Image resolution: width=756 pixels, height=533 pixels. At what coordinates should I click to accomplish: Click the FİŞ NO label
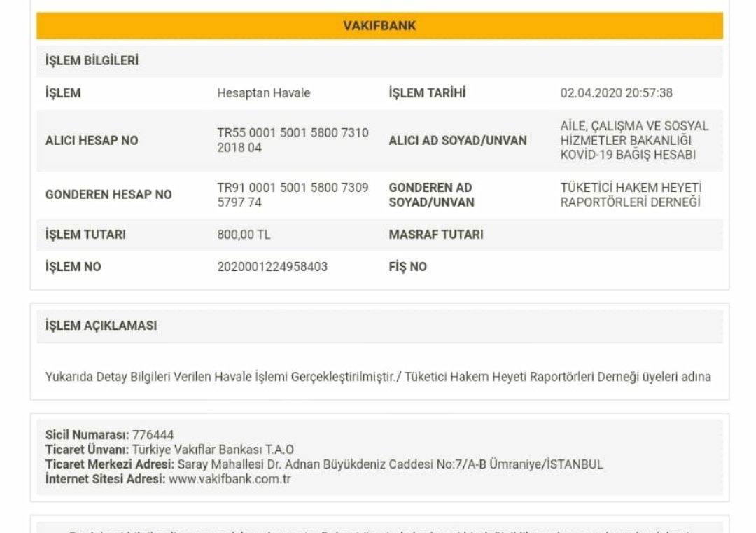(x=407, y=268)
